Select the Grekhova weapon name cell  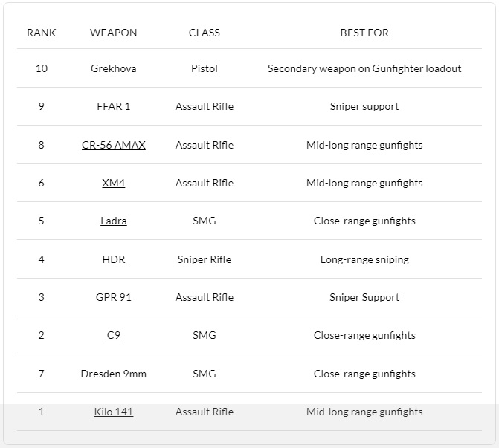tap(113, 68)
